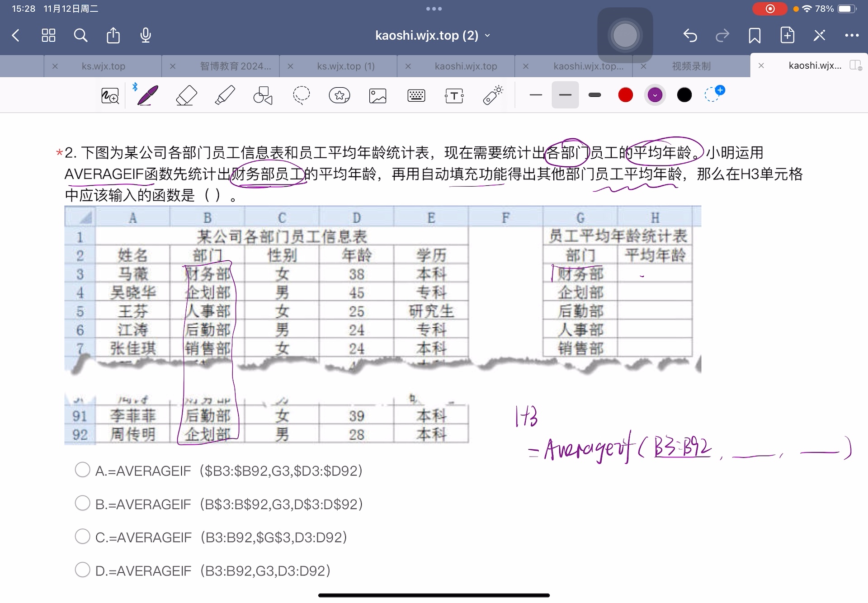Pick the black pen color
868x603 pixels.
point(684,95)
